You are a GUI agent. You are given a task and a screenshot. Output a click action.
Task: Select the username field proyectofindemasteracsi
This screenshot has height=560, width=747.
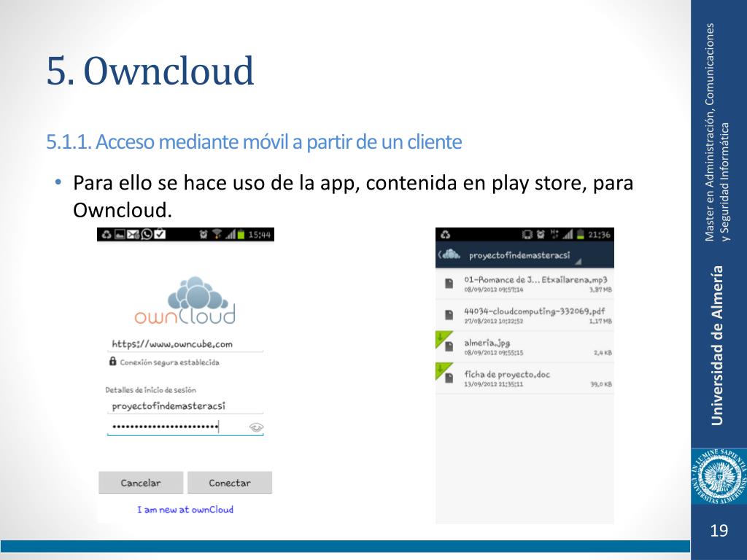185,405
